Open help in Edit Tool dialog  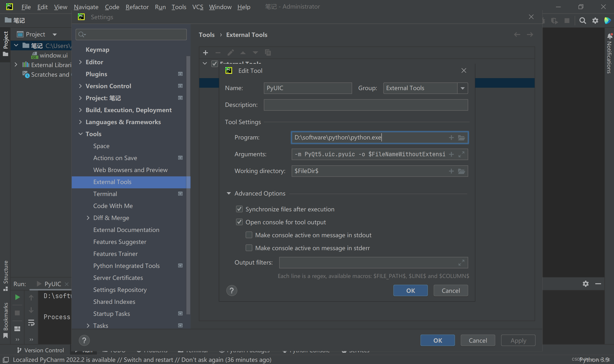tap(231, 291)
